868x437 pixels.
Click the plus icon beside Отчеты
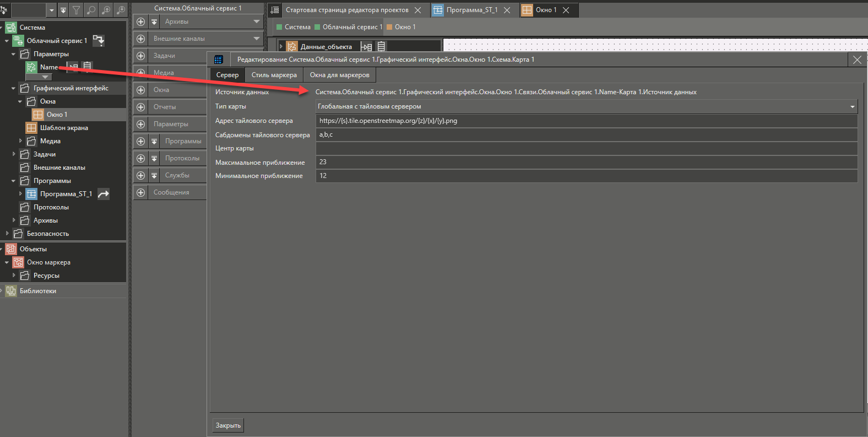(x=141, y=107)
